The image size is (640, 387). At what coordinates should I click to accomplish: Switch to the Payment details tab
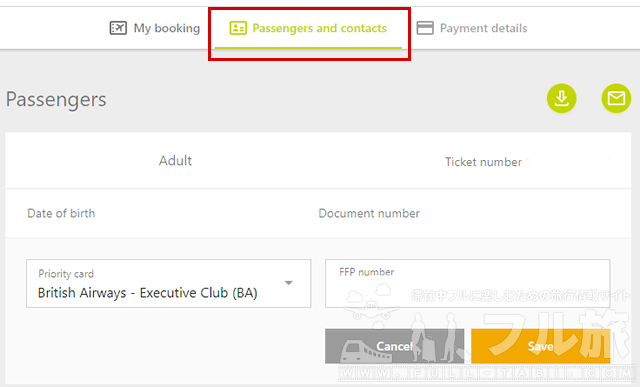point(472,28)
